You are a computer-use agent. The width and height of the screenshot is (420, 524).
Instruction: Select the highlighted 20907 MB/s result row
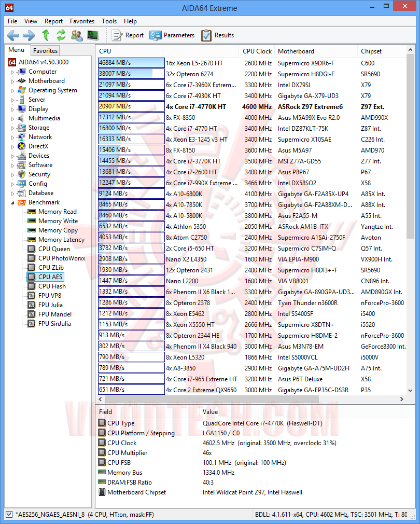[x=251, y=106]
